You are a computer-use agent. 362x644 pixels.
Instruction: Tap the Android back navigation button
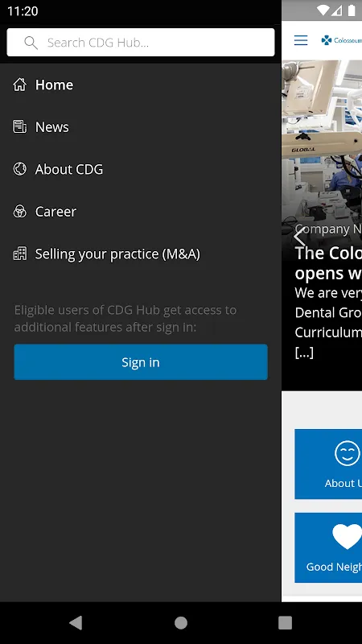click(x=76, y=622)
